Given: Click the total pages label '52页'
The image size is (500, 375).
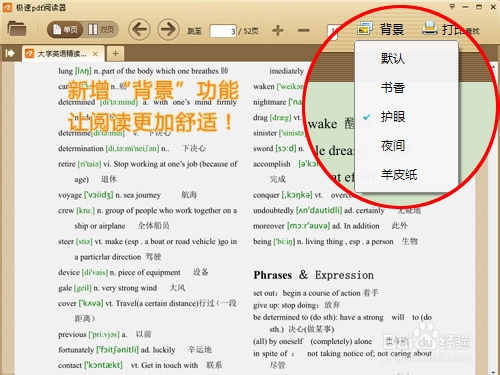Looking at the screenshot, I should tap(251, 31).
